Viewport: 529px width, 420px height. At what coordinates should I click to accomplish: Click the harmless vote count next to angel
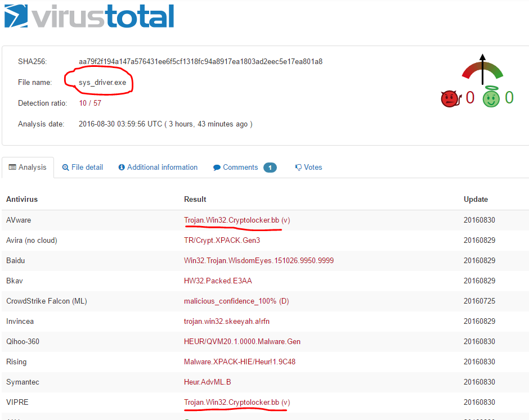pyautogui.click(x=509, y=98)
